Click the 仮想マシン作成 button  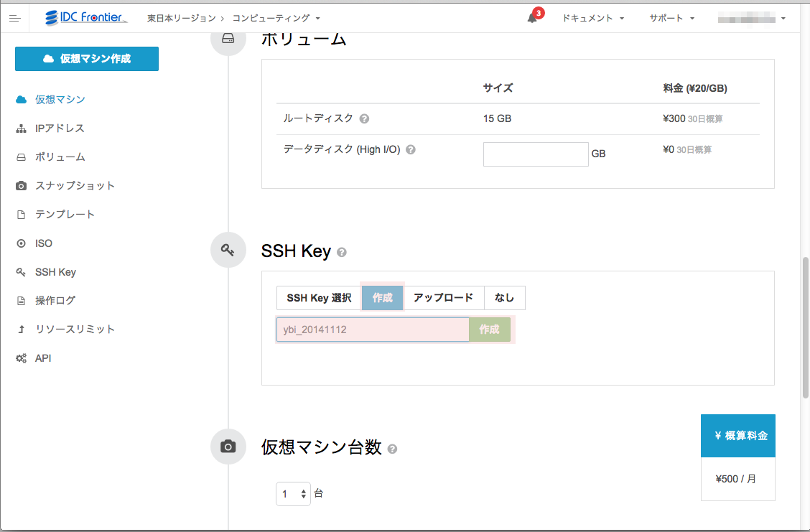click(x=86, y=58)
